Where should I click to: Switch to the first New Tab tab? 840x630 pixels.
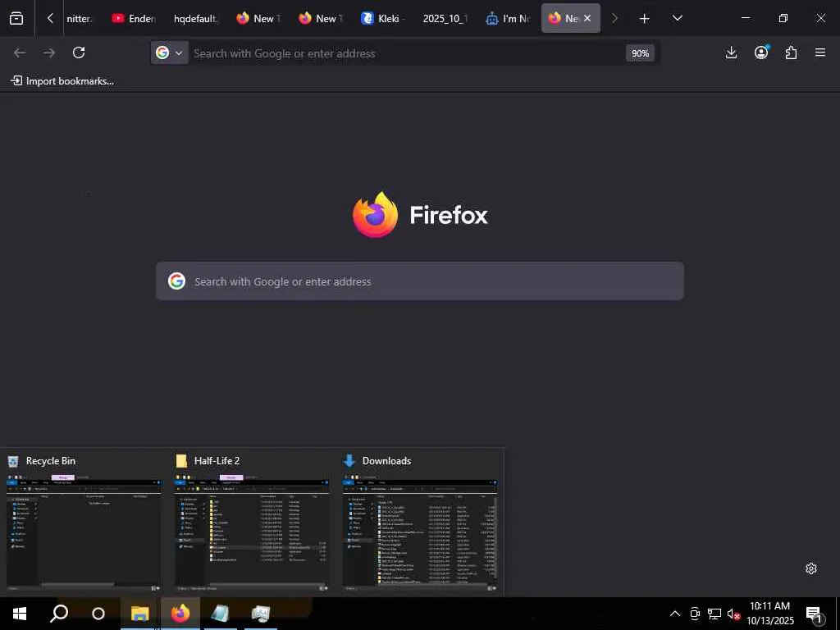click(x=258, y=18)
